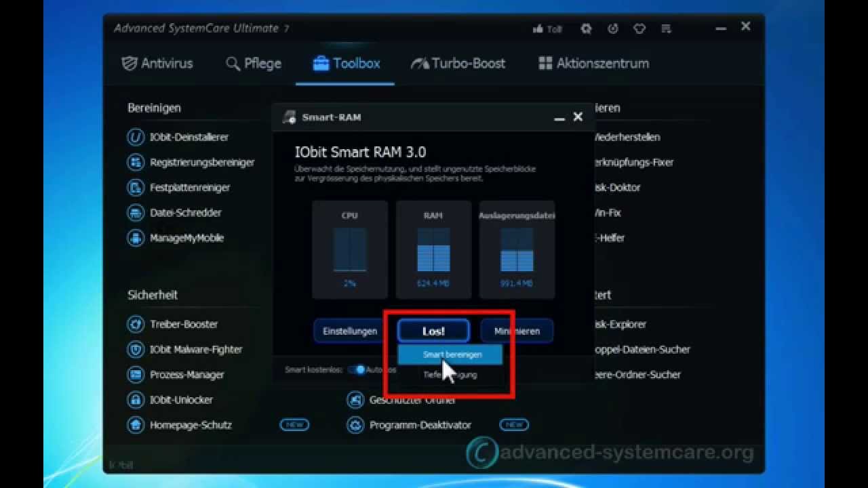The image size is (868, 488).
Task: Minimize the Smart-RAM dialog via title bar
Action: (x=559, y=118)
